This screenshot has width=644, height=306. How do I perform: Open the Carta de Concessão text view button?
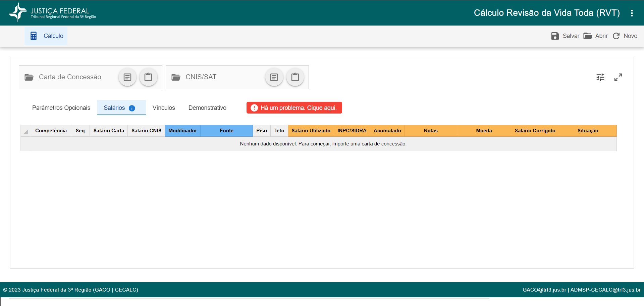click(x=127, y=77)
